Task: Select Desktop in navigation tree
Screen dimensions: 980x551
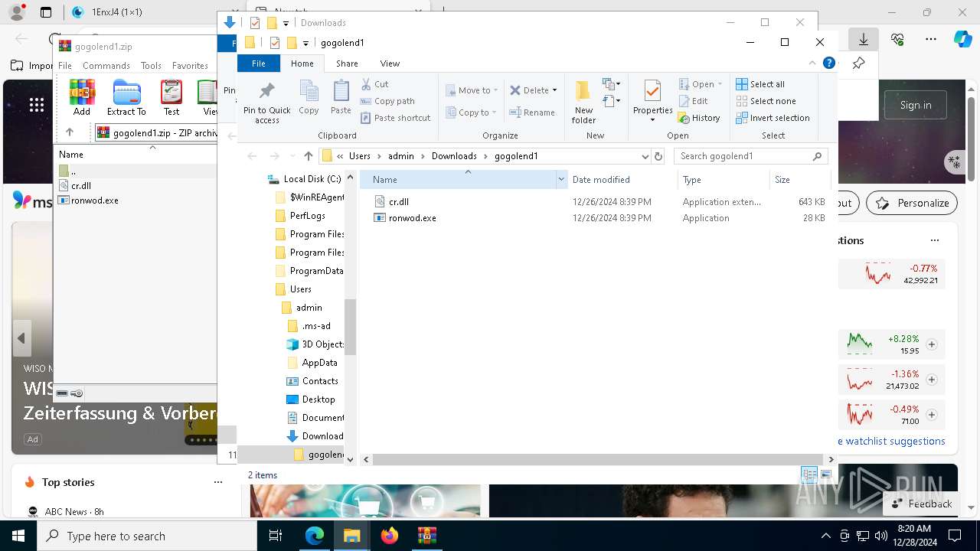Action: (311, 399)
